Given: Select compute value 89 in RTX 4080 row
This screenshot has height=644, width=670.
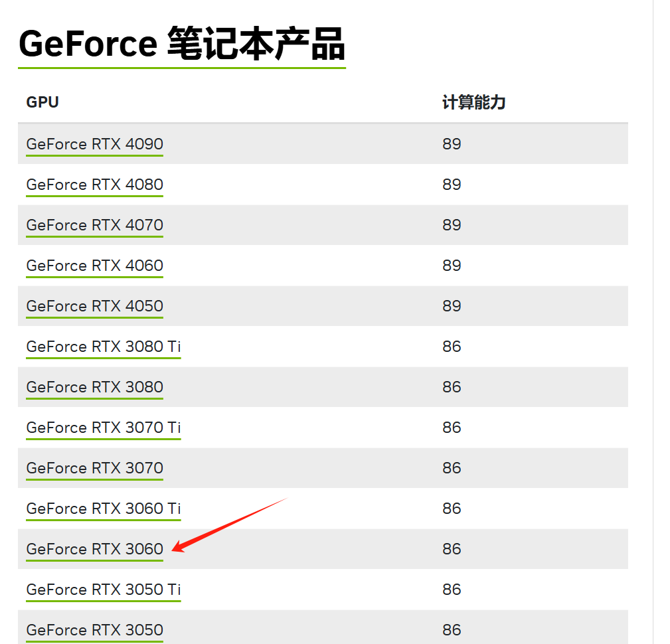Looking at the screenshot, I should [x=452, y=185].
